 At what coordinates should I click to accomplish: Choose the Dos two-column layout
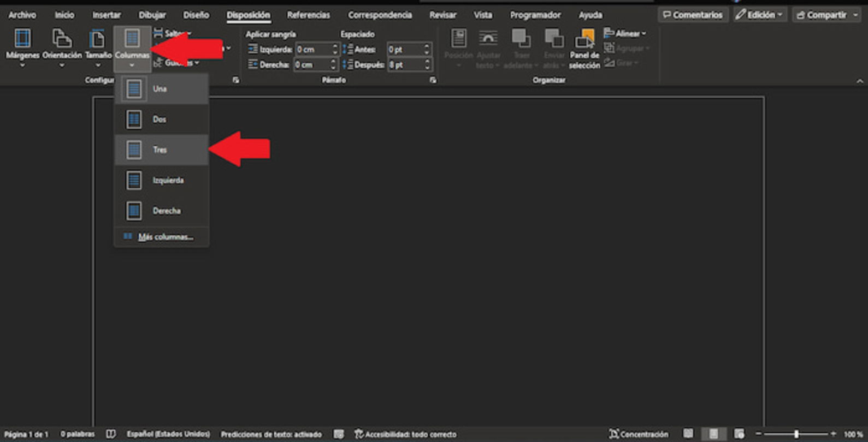pos(161,120)
